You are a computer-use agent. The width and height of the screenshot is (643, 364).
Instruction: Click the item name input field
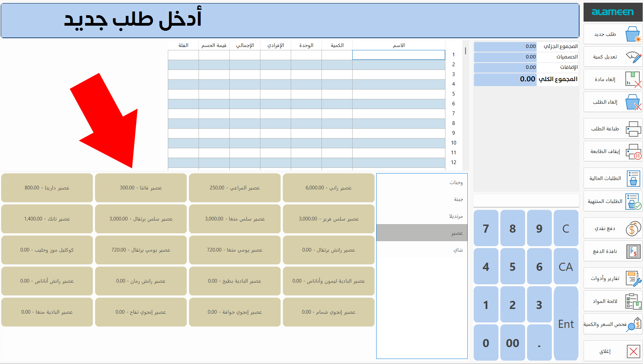(x=398, y=55)
